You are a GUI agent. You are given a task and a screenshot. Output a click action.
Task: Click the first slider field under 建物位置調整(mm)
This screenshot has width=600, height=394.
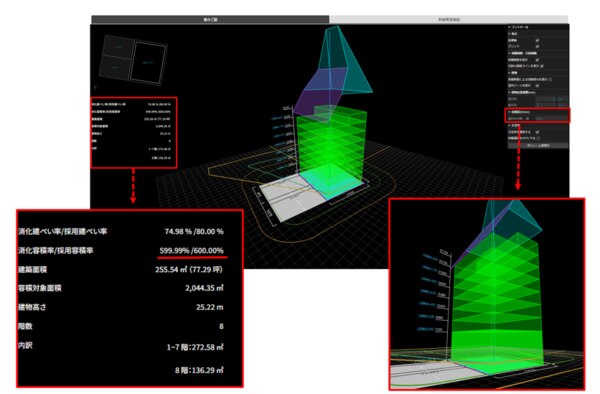[x=545, y=99]
